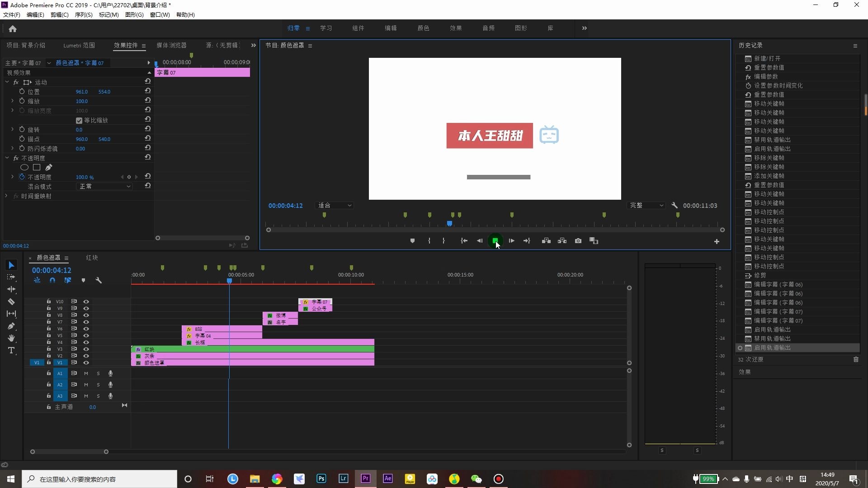The width and height of the screenshot is (868, 488).
Task: Open timeline display settings wrench
Action: coord(99,281)
